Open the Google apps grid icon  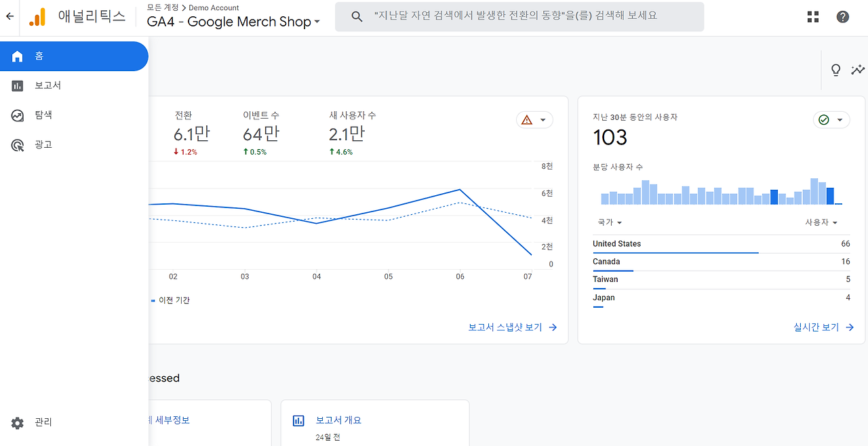pos(813,17)
